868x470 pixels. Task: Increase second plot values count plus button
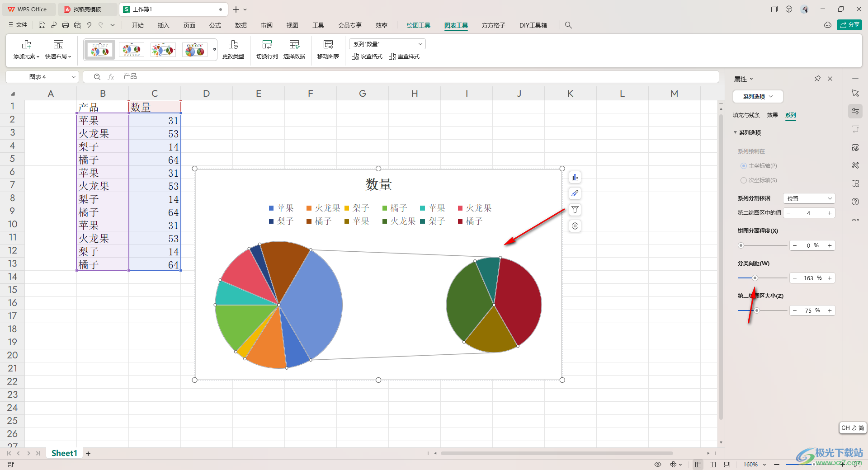(x=830, y=213)
